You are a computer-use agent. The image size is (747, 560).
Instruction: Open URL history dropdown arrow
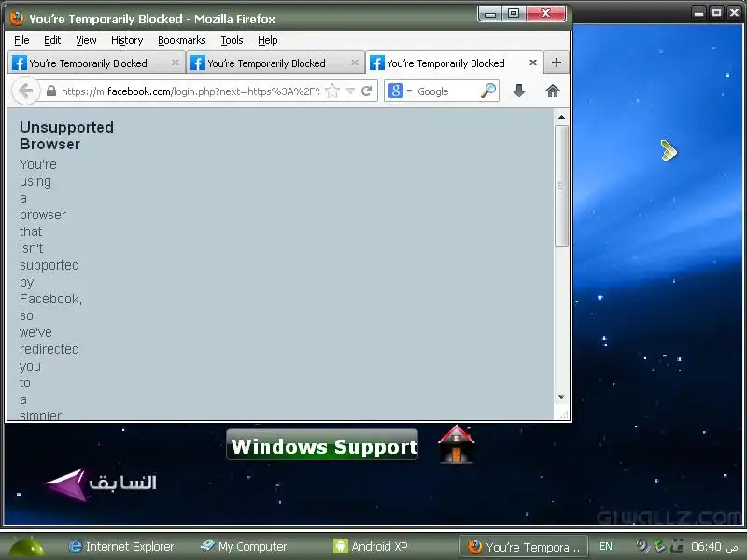point(350,91)
